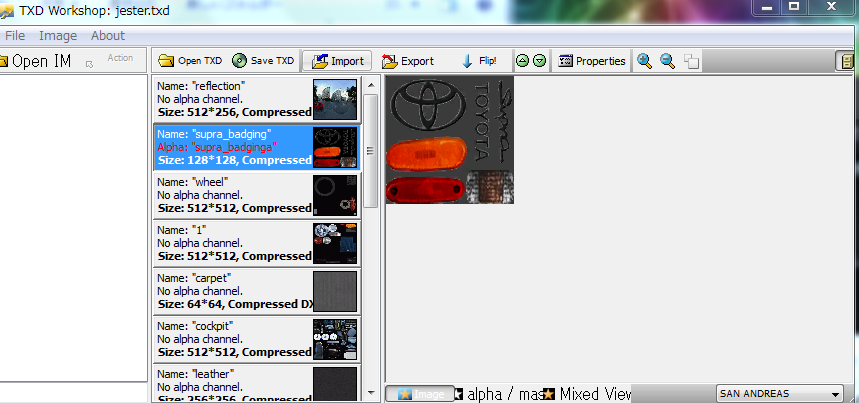Click the Export button
This screenshot has height=403, width=859.
(408, 61)
